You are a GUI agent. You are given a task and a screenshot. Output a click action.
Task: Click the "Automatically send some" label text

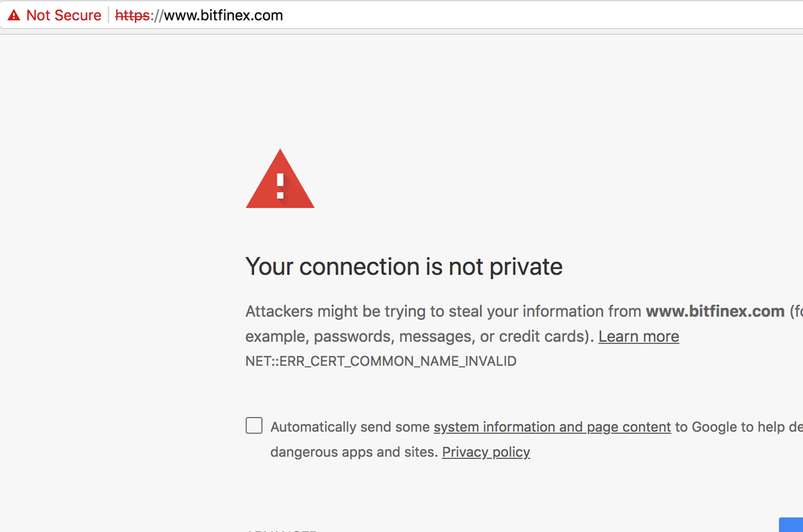coord(350,427)
